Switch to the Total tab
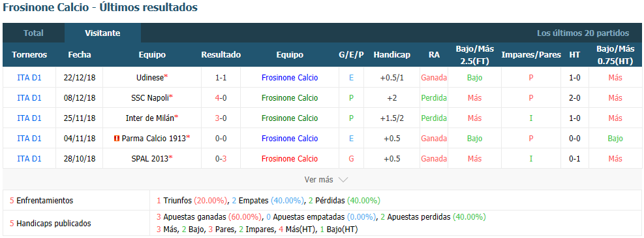The image size is (644, 238). click(x=33, y=33)
